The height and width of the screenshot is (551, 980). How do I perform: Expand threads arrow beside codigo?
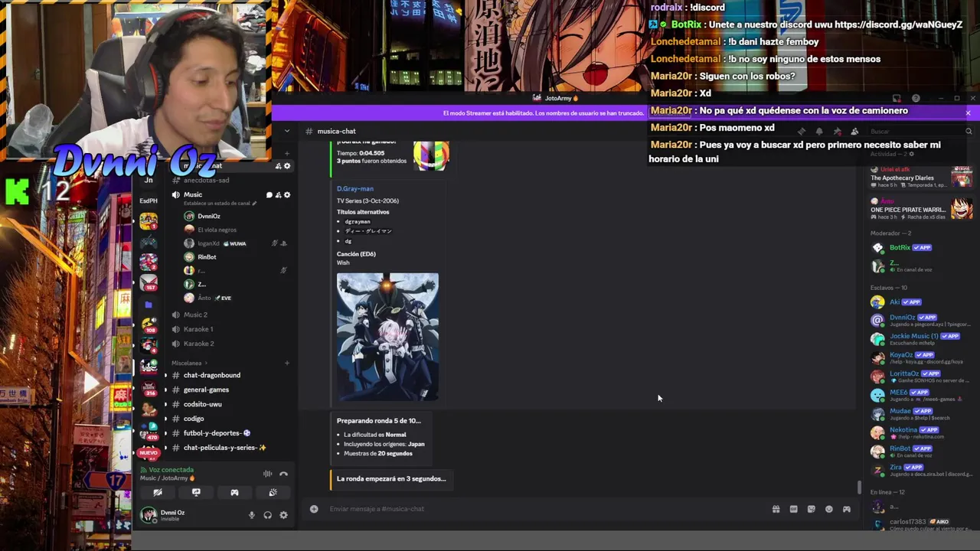pos(165,419)
